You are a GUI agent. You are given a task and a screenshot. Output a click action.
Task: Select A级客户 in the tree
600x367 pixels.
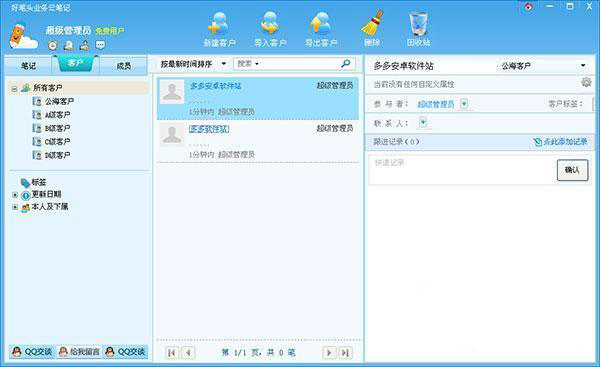point(57,115)
